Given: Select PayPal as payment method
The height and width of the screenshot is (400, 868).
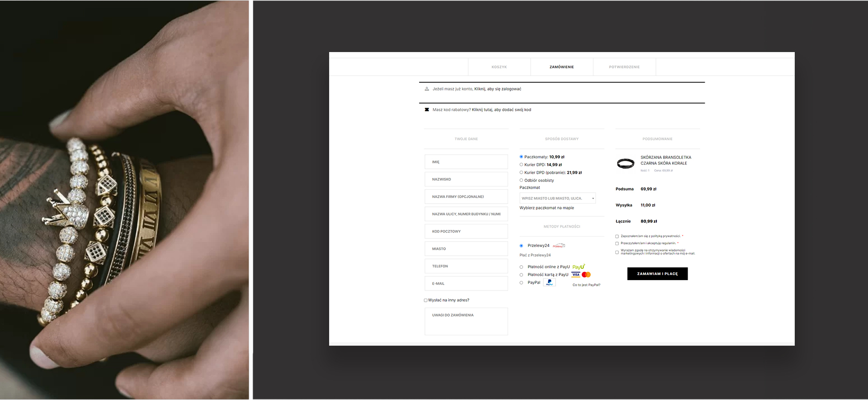Looking at the screenshot, I should tap(521, 283).
